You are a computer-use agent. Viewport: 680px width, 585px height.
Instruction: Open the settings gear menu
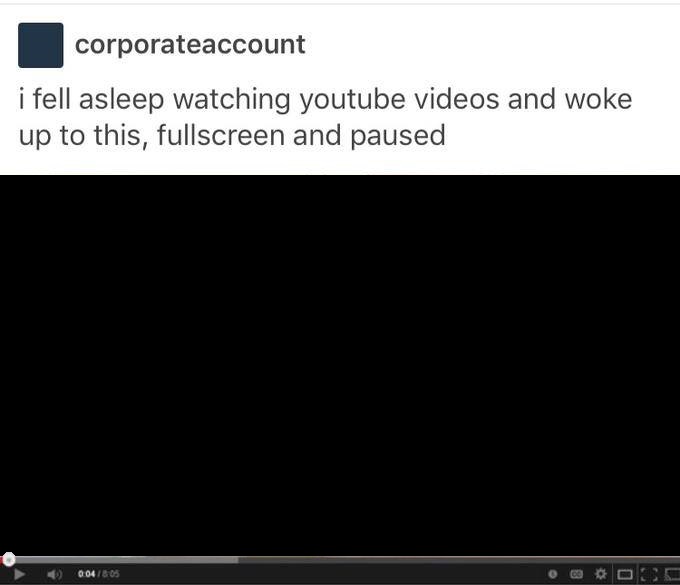tap(601, 574)
